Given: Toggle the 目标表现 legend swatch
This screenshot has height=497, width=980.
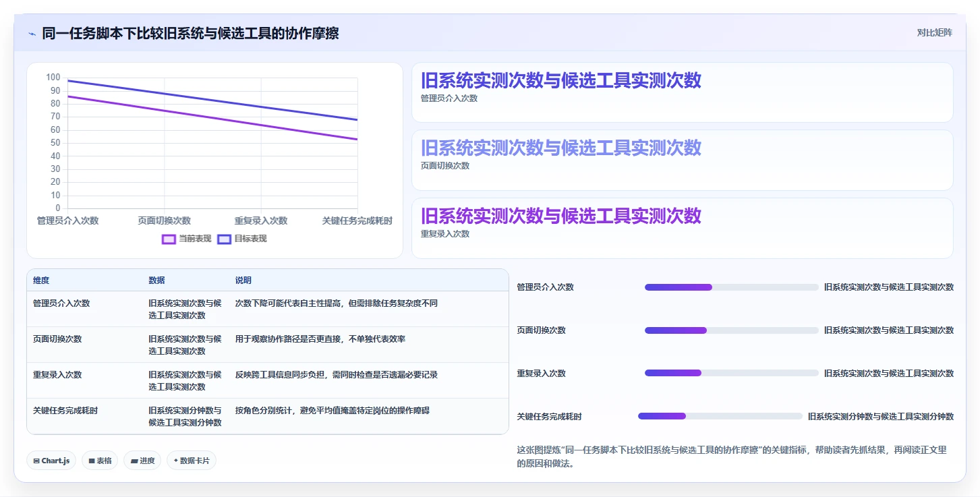Looking at the screenshot, I should pyautogui.click(x=225, y=239).
